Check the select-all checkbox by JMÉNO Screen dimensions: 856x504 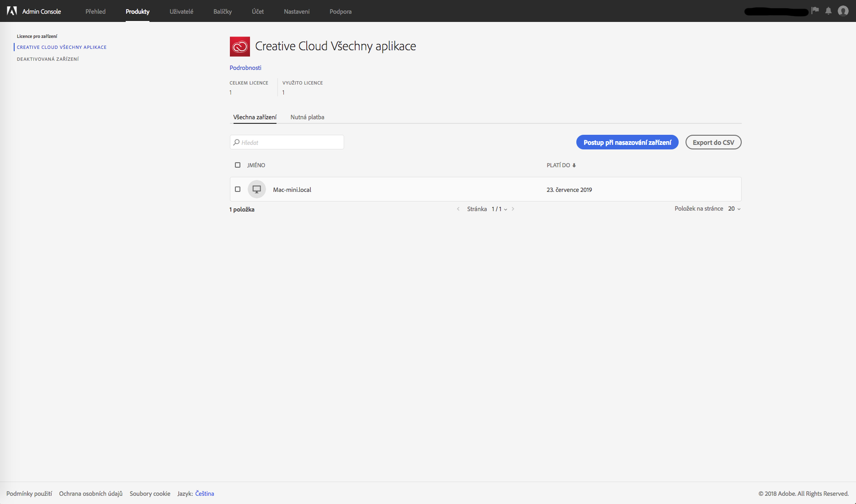[x=238, y=165]
